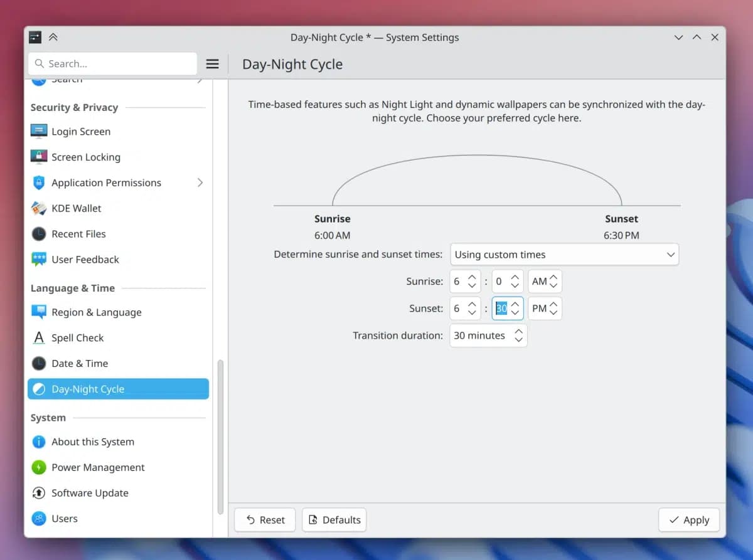Screen dimensions: 753x560
Task: Click the Reset button
Action: (x=265, y=520)
